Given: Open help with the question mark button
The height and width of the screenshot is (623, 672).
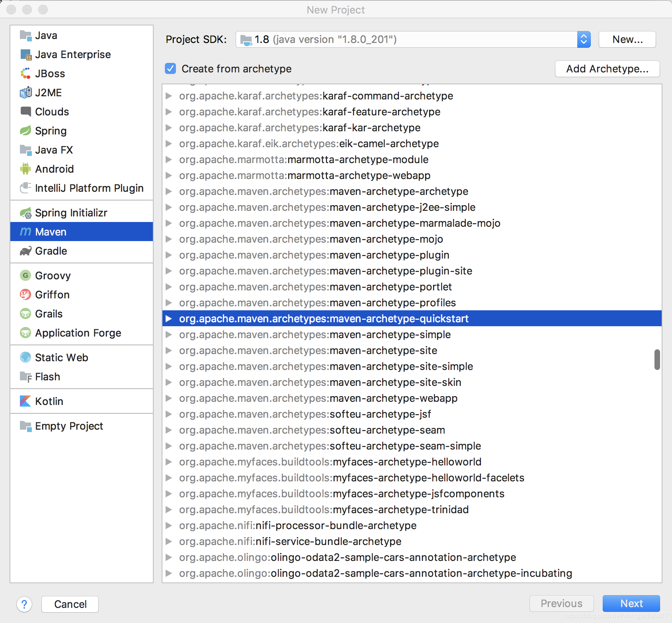Looking at the screenshot, I should [x=24, y=604].
